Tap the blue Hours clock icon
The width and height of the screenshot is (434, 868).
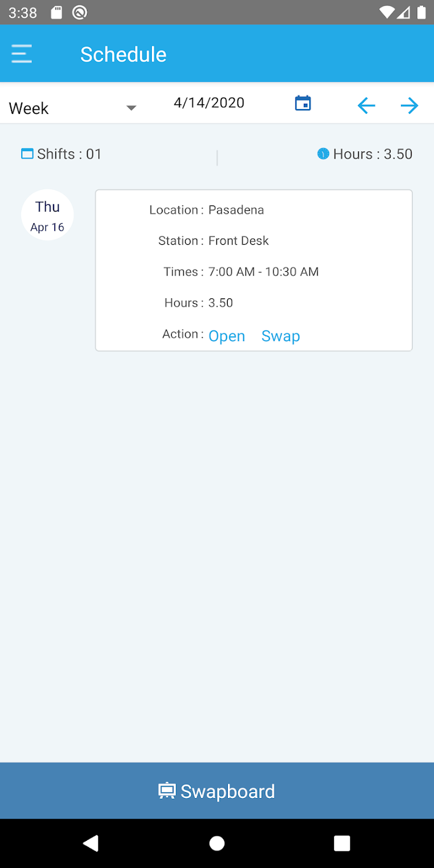click(323, 154)
